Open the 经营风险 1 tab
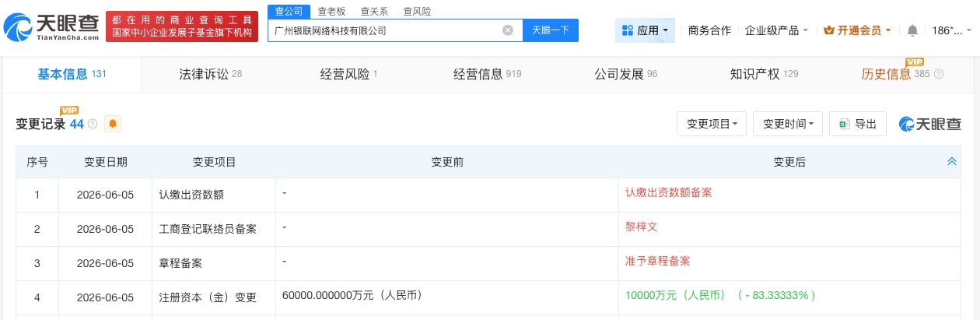 [348, 75]
